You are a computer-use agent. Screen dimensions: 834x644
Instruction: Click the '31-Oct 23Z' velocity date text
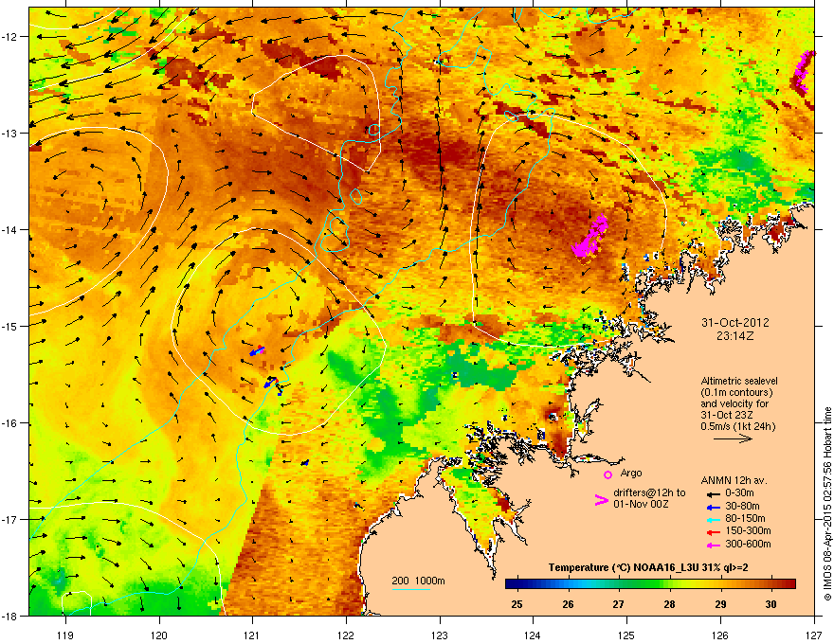pyautogui.click(x=726, y=415)
